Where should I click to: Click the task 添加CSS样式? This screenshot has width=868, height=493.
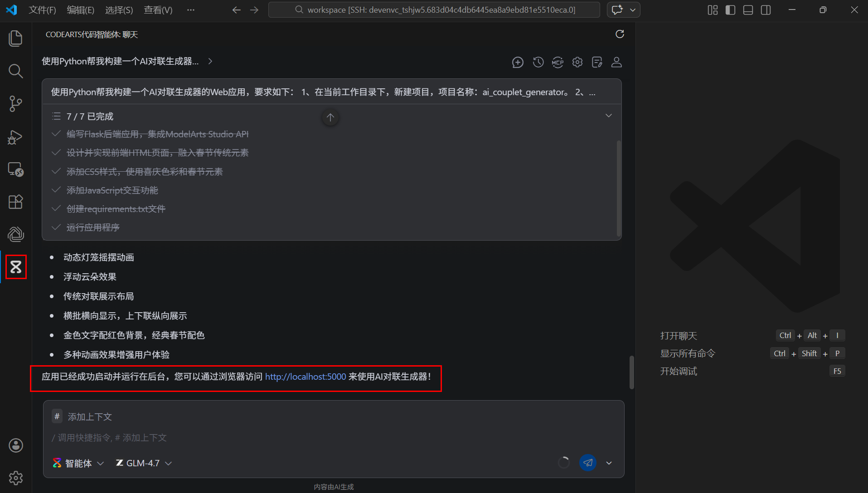pos(145,172)
